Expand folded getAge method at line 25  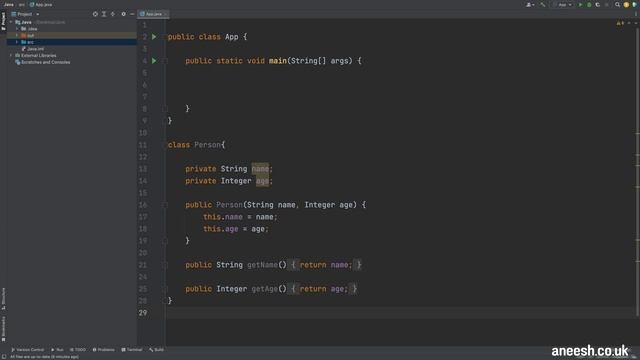coord(165,289)
